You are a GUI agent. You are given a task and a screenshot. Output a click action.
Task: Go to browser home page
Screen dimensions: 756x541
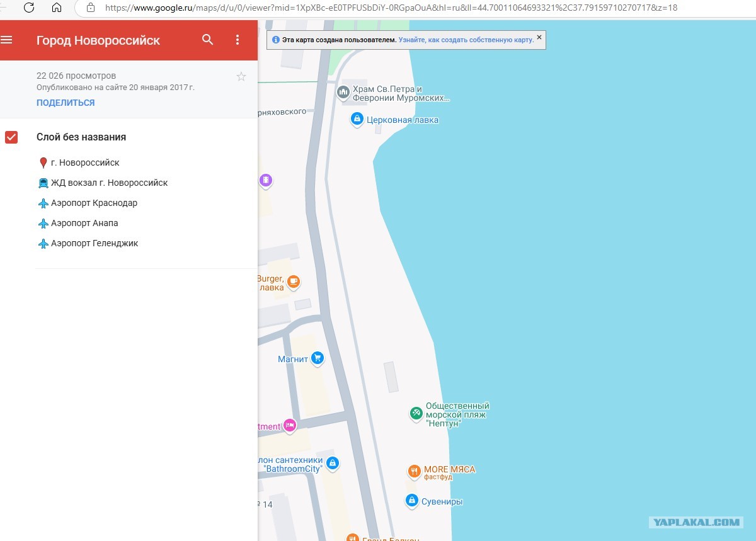(57, 8)
